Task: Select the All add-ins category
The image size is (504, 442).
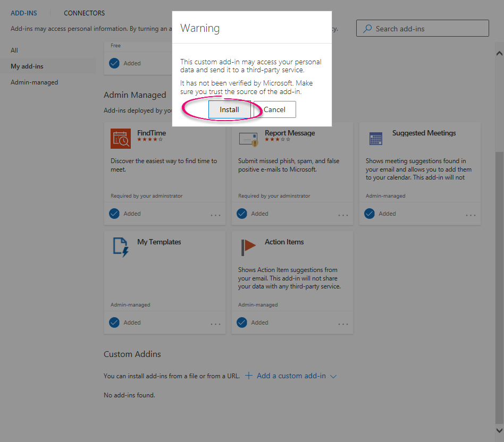Action: 14,50
